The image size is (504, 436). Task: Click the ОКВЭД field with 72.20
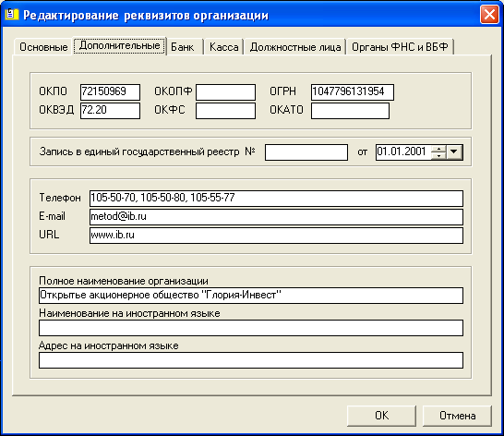(x=110, y=111)
